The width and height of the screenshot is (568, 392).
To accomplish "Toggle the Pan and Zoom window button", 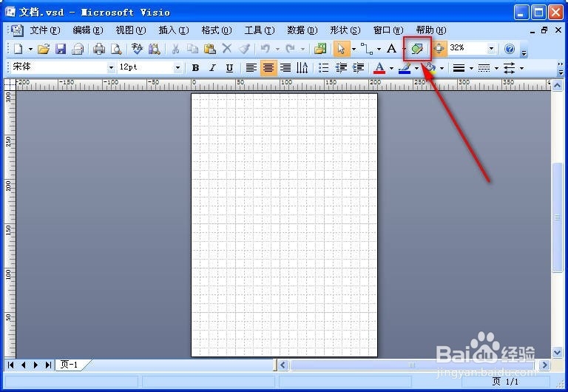I will pyautogui.click(x=439, y=49).
